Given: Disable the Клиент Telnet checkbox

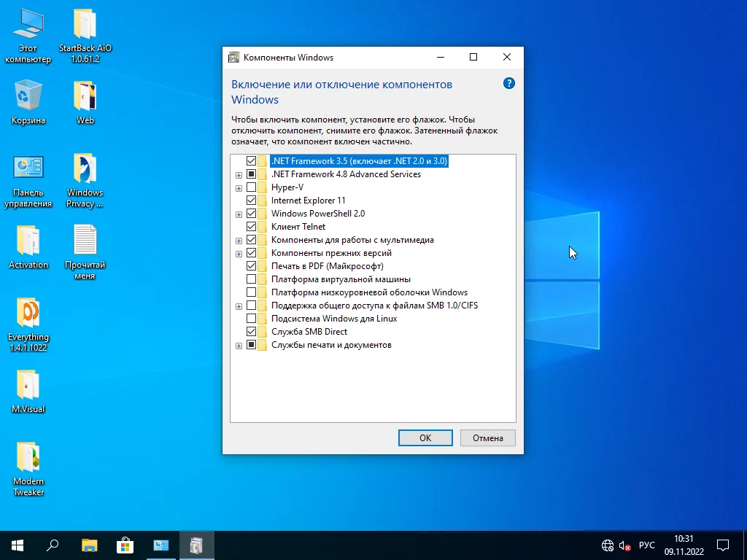Looking at the screenshot, I should (252, 227).
